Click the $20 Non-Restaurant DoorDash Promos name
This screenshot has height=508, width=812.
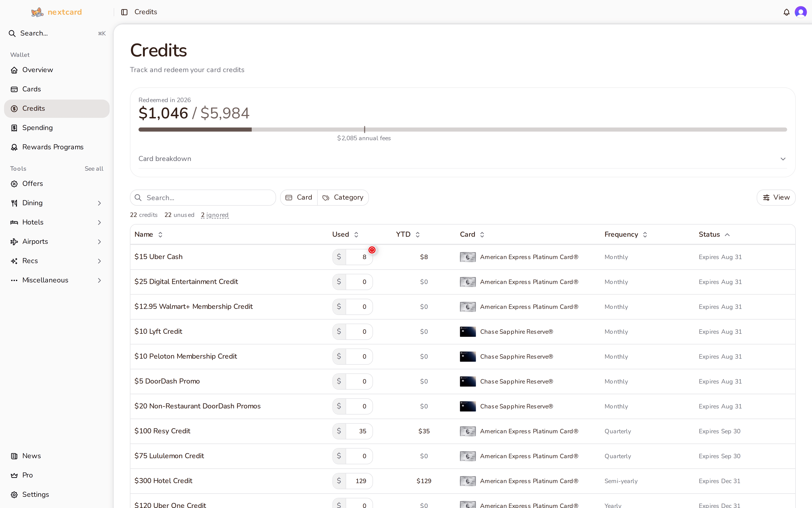[x=197, y=406]
